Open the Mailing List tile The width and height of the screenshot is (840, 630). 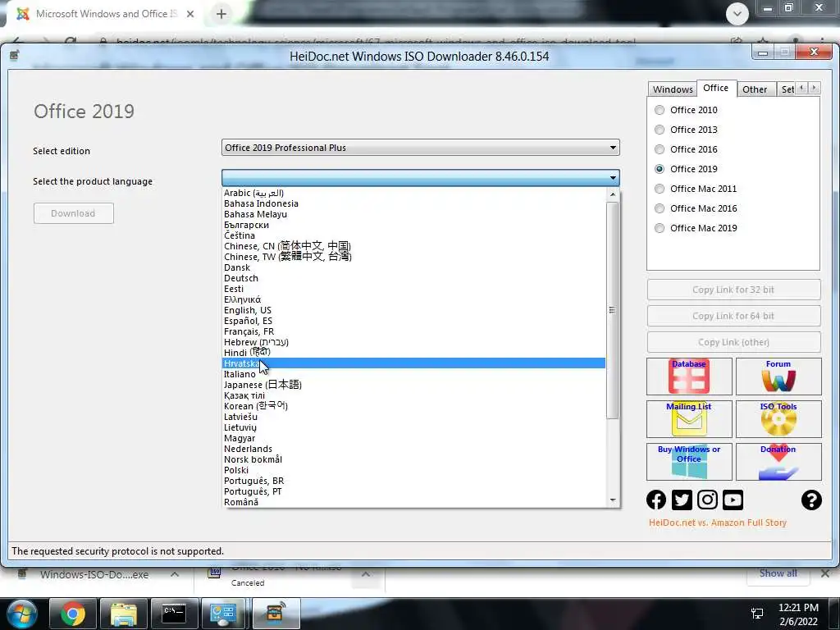pyautogui.click(x=689, y=419)
